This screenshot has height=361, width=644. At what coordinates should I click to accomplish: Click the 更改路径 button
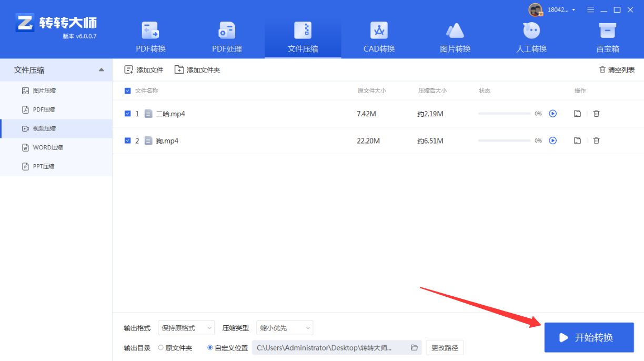[445, 348]
